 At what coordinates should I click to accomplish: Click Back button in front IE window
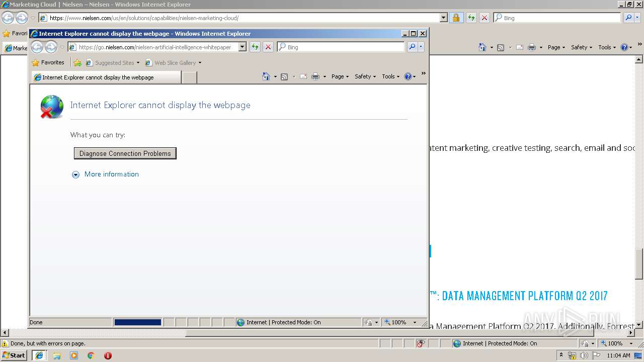point(37,47)
